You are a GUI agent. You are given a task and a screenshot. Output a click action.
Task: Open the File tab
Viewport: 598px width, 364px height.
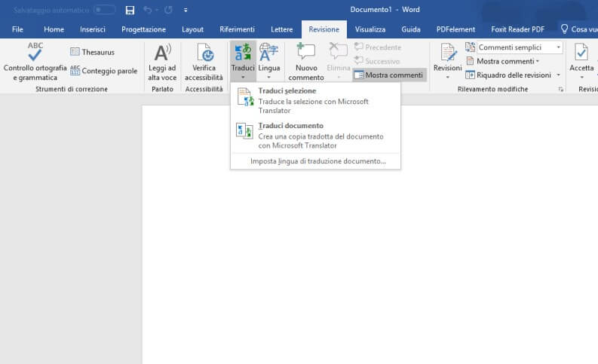17,29
